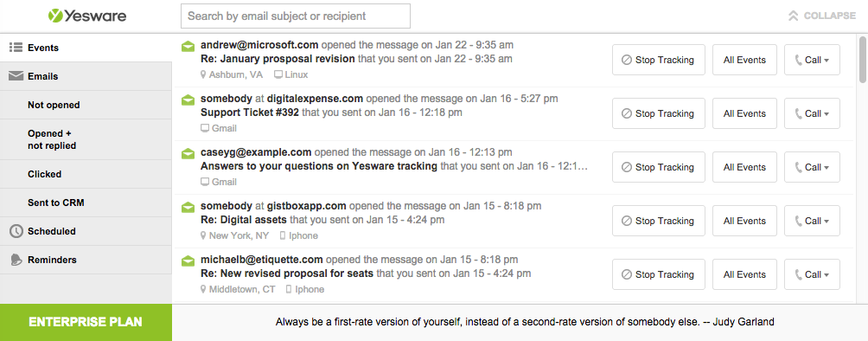Click the Events list icon in sidebar
The image size is (868, 341).
click(16, 48)
